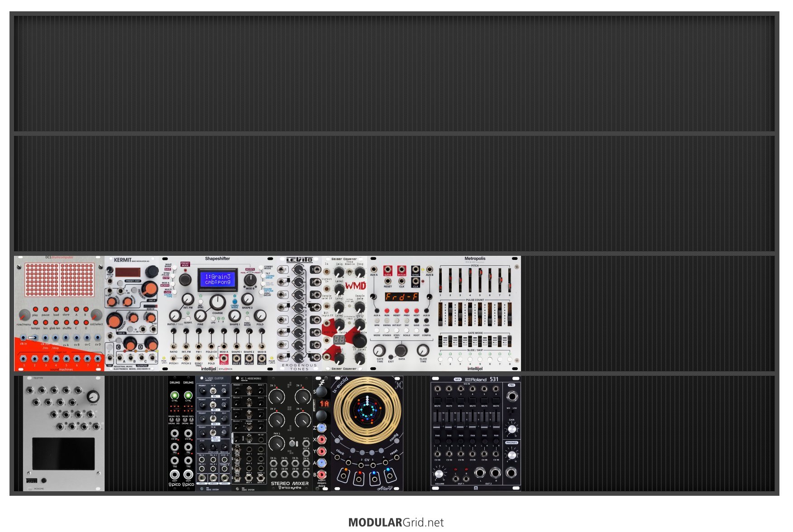Click the Metropolis NEXT button
The height and width of the screenshot is (532, 793).
point(416,311)
